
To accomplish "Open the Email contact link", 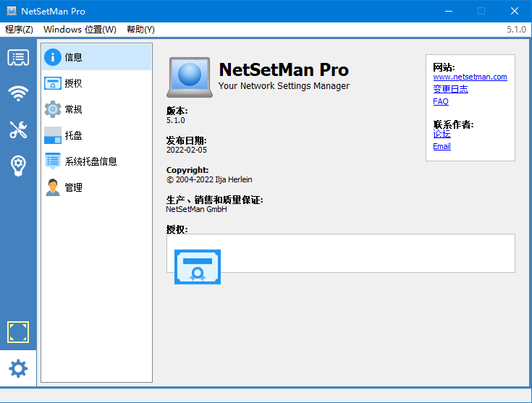I will (442, 146).
